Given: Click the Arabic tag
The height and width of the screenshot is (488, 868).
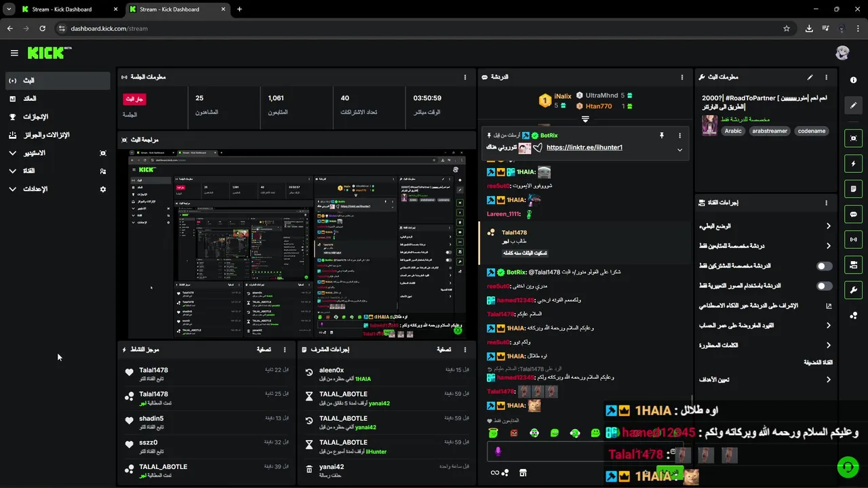Looking at the screenshot, I should (x=733, y=131).
